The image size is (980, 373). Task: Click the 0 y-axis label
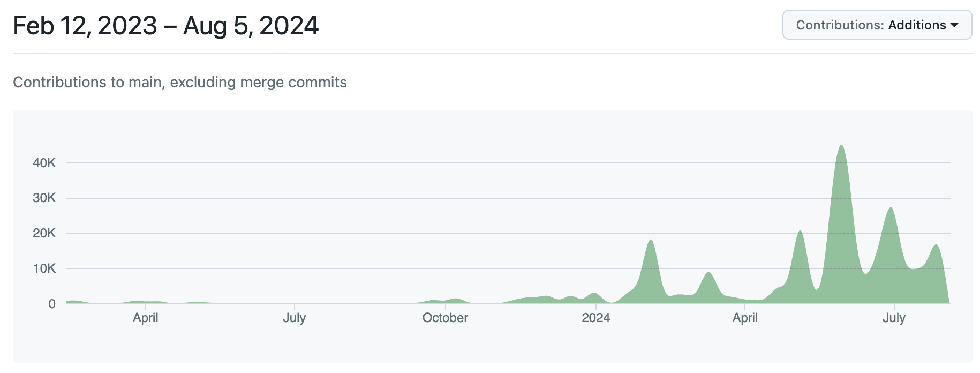pos(52,304)
